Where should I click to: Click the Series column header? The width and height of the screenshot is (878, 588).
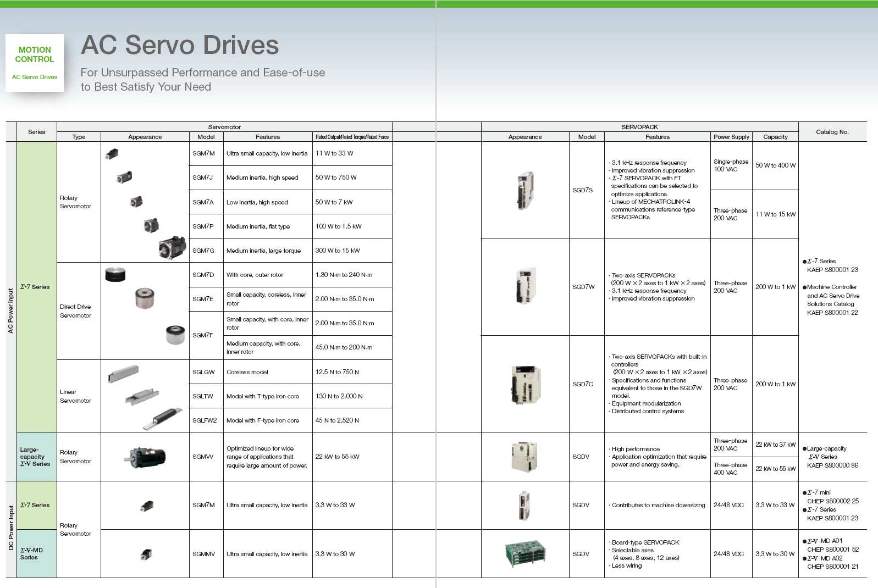click(37, 132)
